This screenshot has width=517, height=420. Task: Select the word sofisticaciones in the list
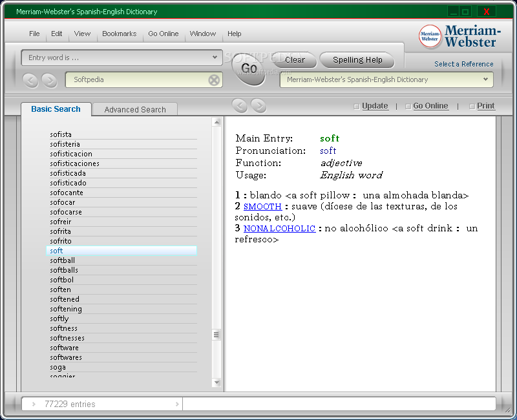pyautogui.click(x=123, y=163)
